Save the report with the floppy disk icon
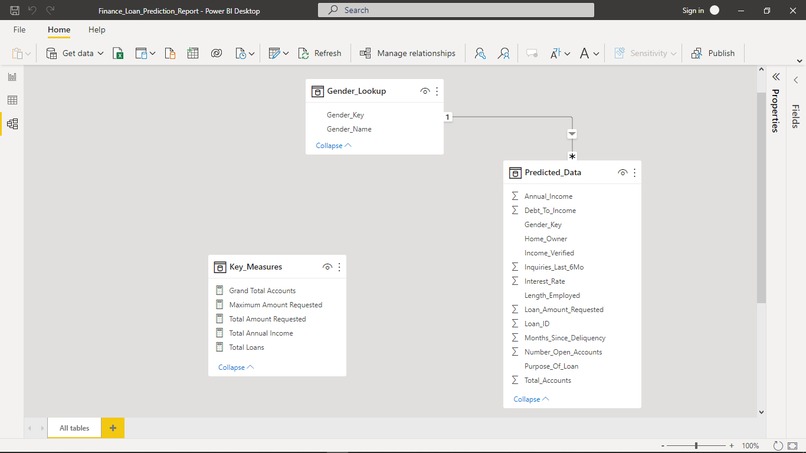Image resolution: width=806 pixels, height=453 pixels. pos(14,10)
